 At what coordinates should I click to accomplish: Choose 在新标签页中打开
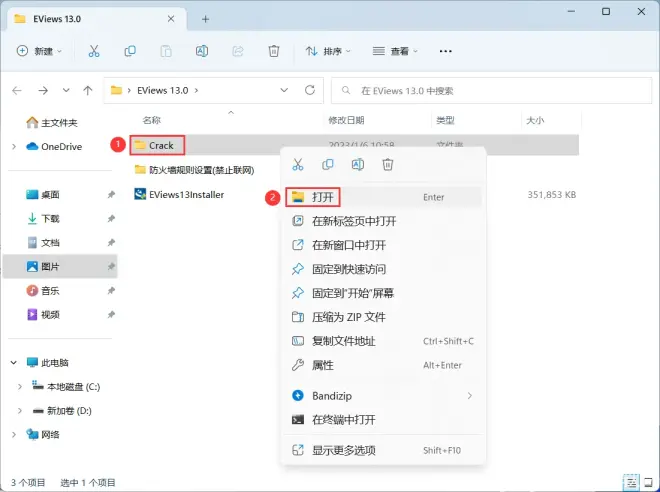(x=383, y=221)
